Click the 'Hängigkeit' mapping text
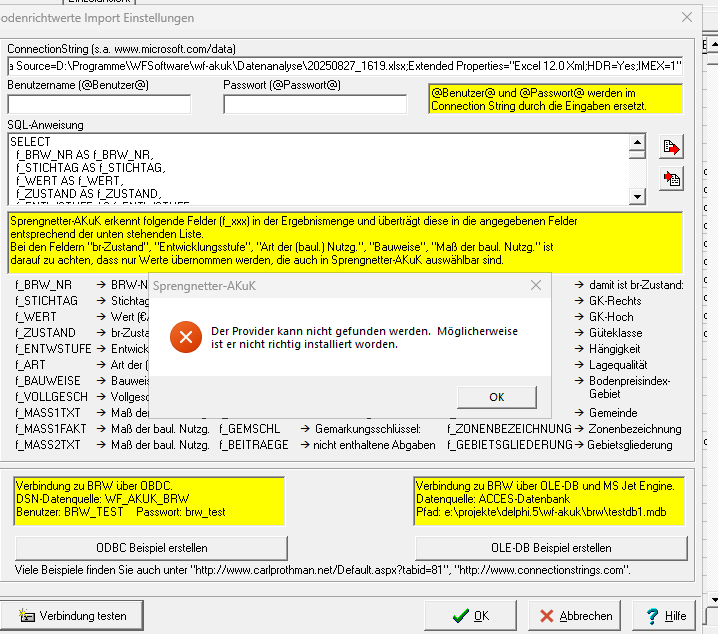This screenshot has height=634, width=718. 615,349
